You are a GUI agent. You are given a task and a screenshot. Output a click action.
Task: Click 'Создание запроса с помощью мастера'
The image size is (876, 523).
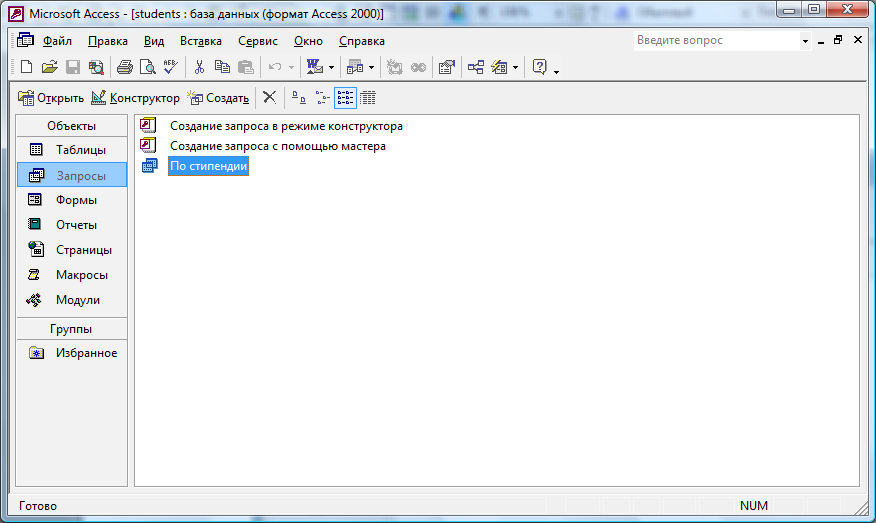(278, 146)
